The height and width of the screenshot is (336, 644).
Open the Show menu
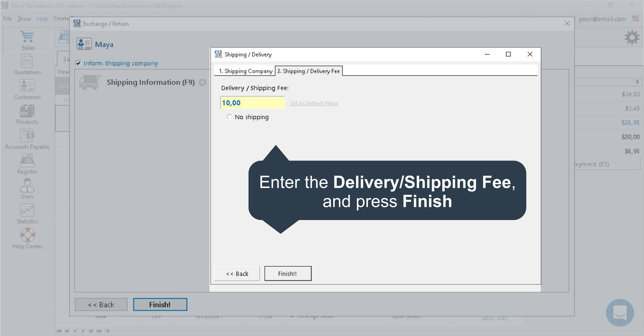point(24,19)
